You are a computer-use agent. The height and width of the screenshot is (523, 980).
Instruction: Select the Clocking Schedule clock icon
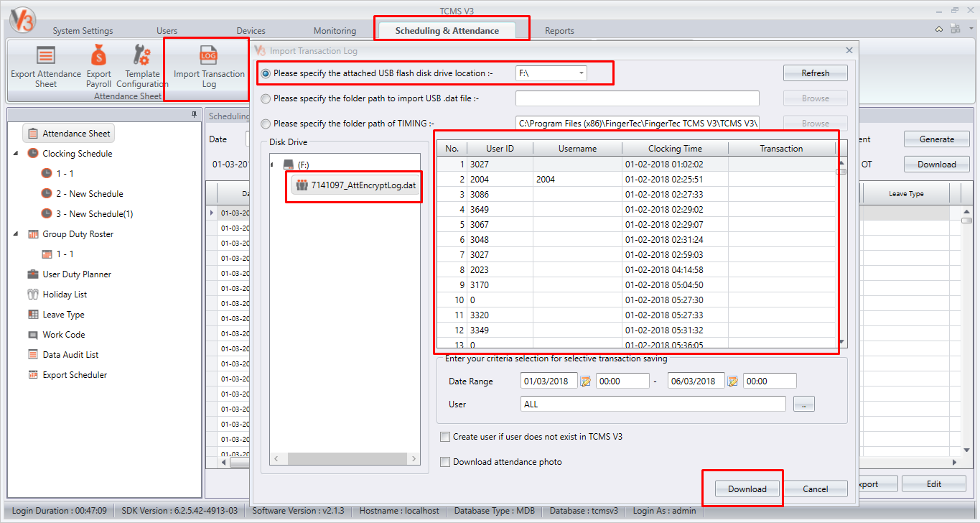click(x=32, y=154)
